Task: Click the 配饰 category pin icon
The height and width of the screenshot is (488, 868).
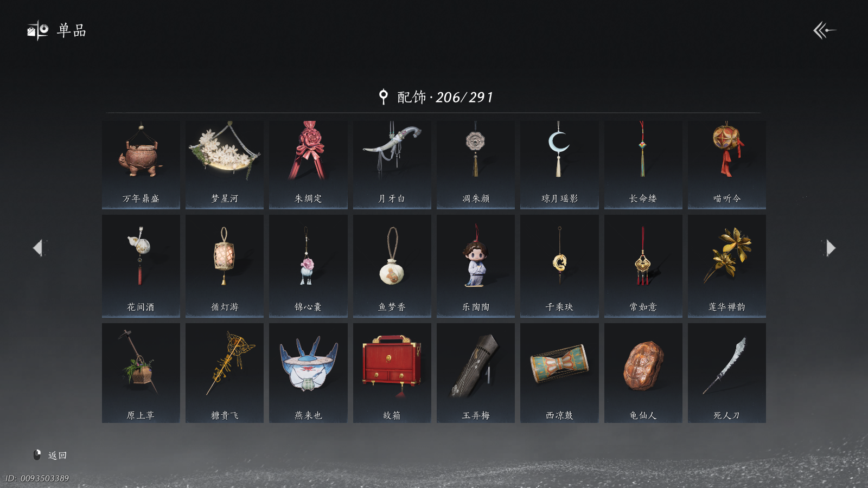Action: [384, 97]
